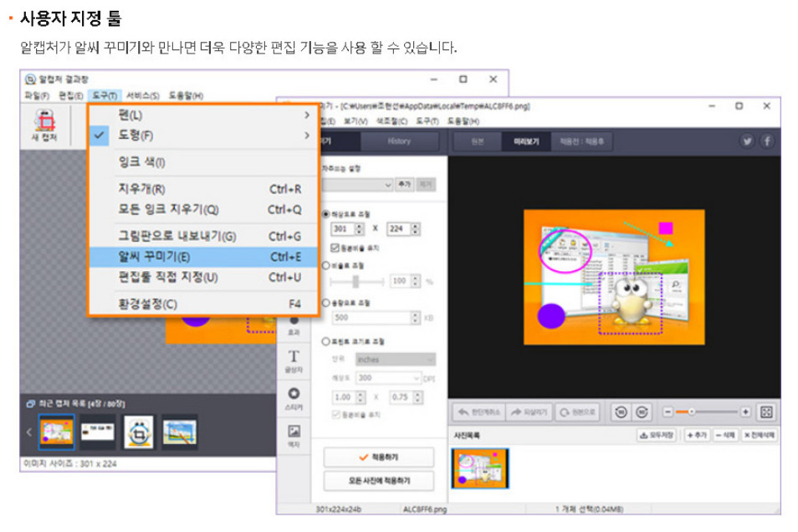Expand the 펜(L) submenu arrow
798x532 pixels.
pos(307,115)
